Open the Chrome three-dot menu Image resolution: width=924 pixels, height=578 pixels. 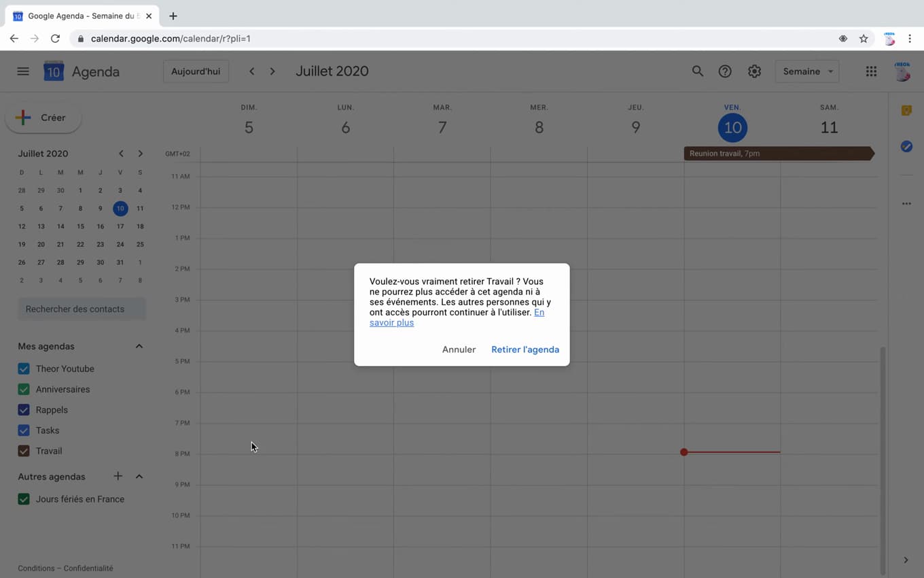point(910,39)
